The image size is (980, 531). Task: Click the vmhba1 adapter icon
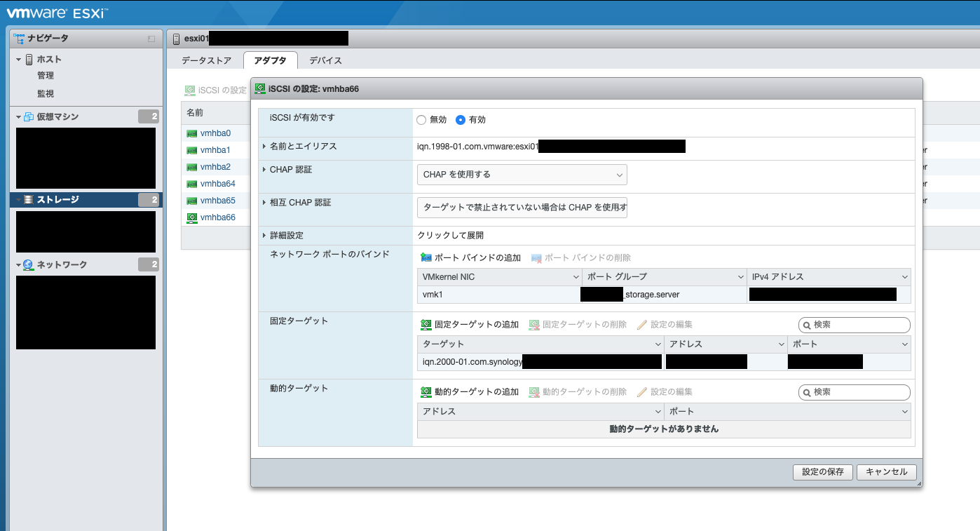coord(191,150)
